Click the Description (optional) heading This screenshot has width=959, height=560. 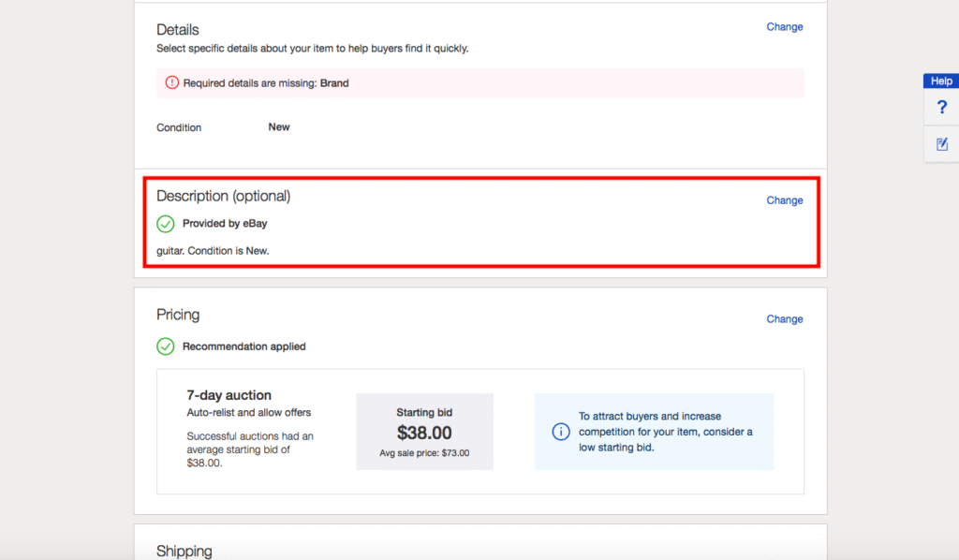[223, 196]
